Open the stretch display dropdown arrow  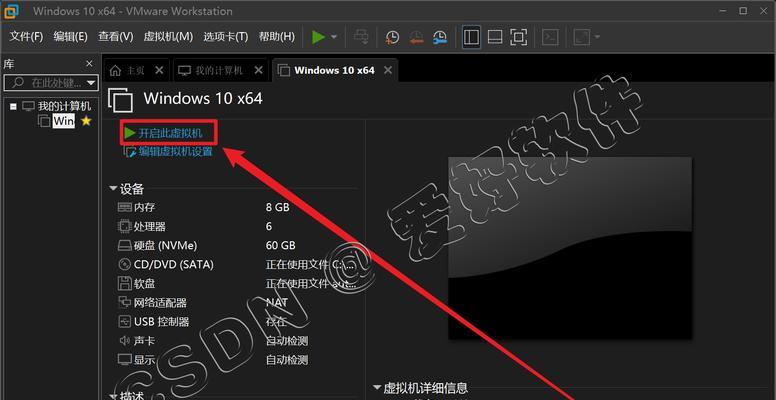click(597, 37)
